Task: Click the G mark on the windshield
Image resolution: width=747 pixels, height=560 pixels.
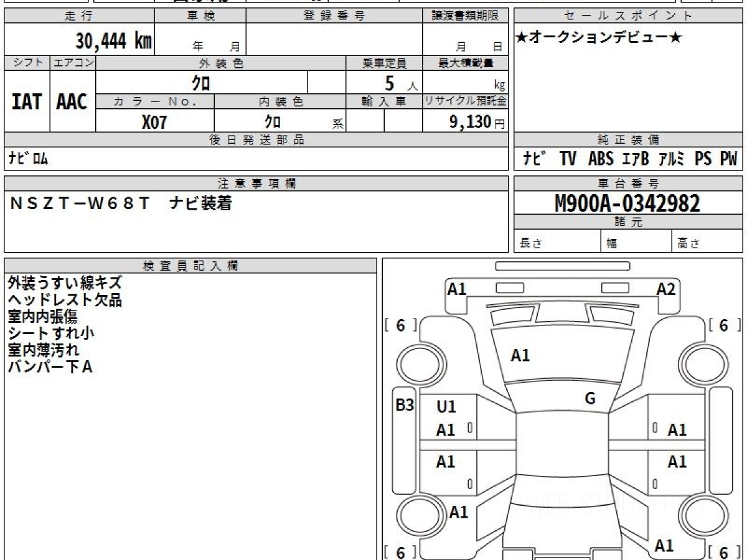Action: (x=590, y=399)
